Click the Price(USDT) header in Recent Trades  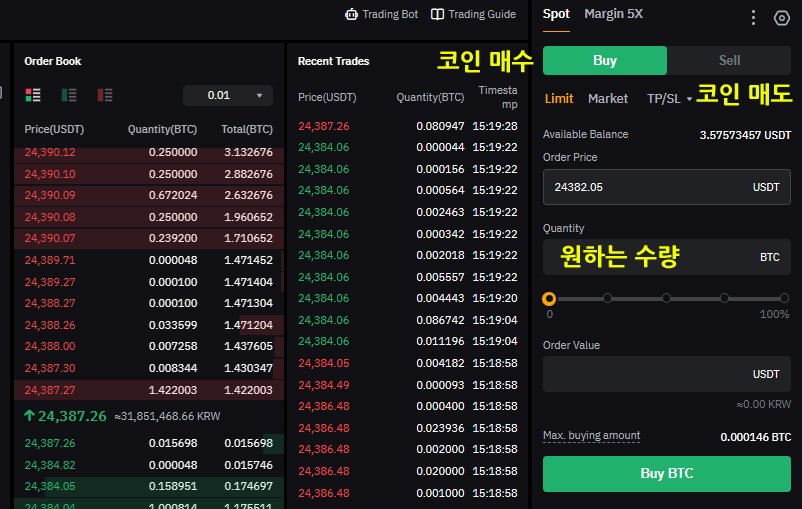pyautogui.click(x=327, y=97)
